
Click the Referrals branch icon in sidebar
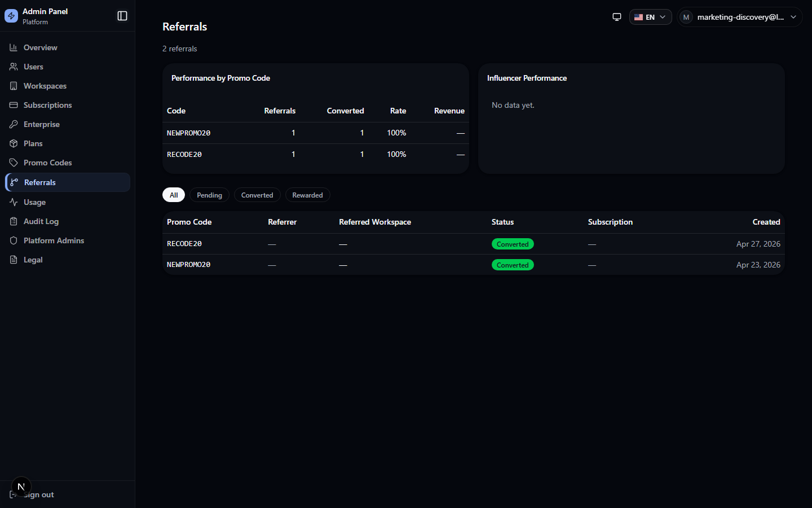click(14, 182)
